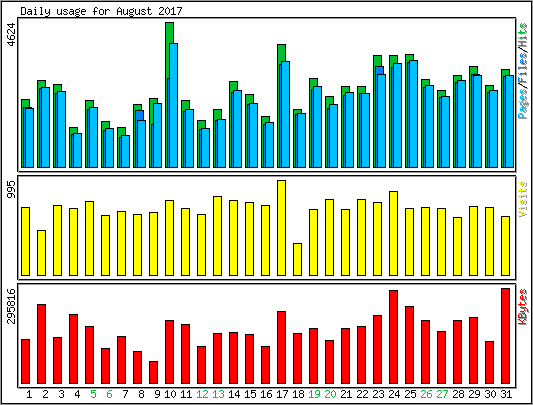Click the 295816 KBytes axis label
The image size is (533, 405).
click(x=11, y=306)
